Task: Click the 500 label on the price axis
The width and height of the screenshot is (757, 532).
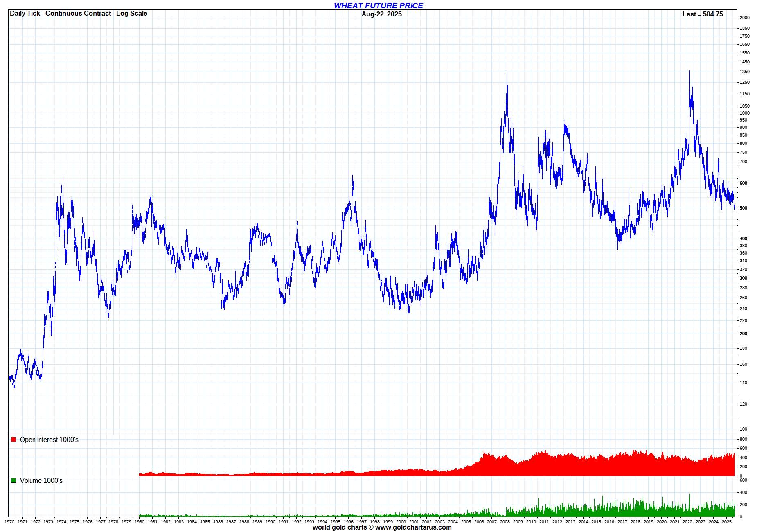Action: pyautogui.click(x=743, y=208)
